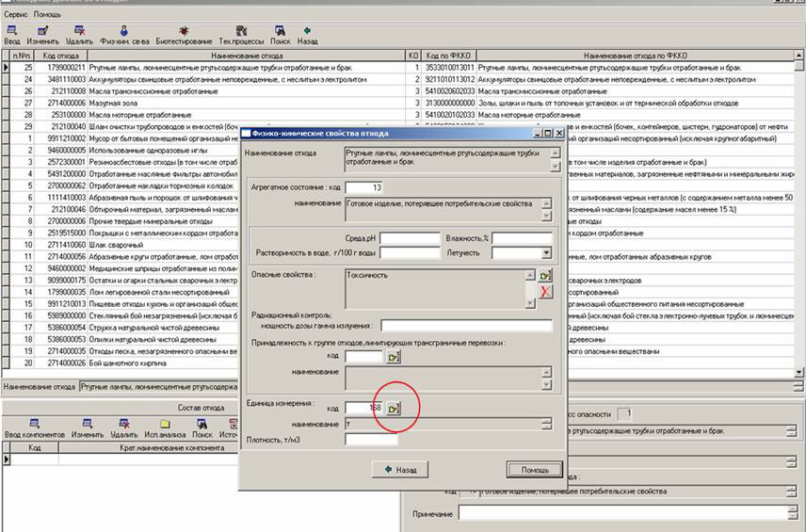
Task: Click the Удалить icon in top toolbar
Action: [x=81, y=35]
